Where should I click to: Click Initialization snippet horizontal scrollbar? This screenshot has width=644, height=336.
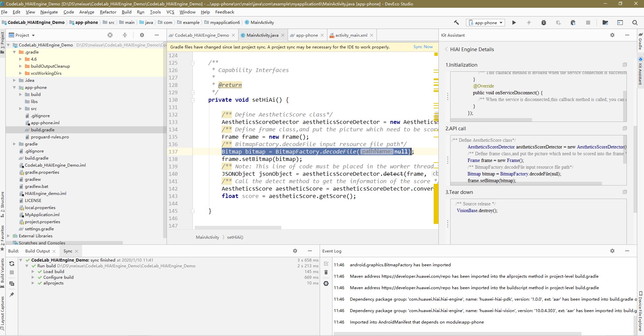[x=491, y=120]
